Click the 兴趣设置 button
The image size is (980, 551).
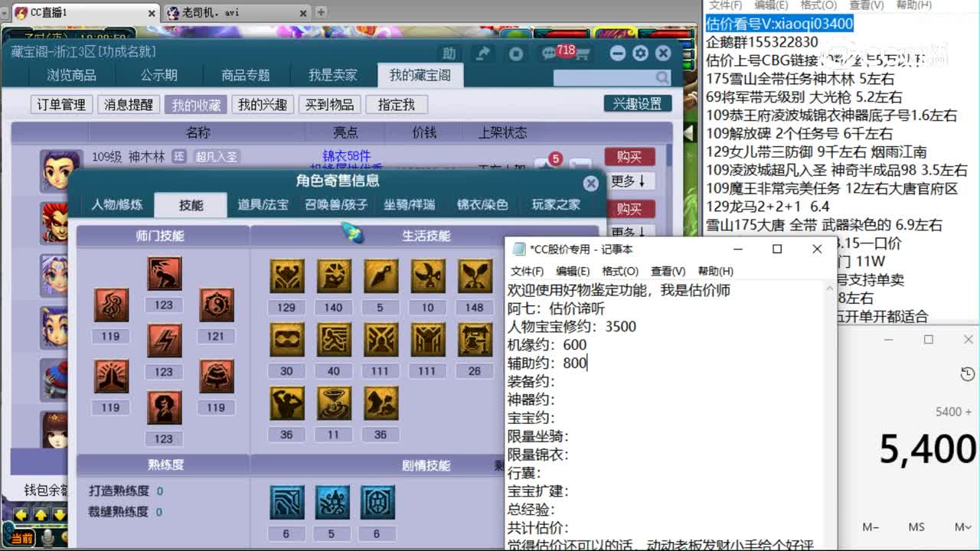coord(638,103)
